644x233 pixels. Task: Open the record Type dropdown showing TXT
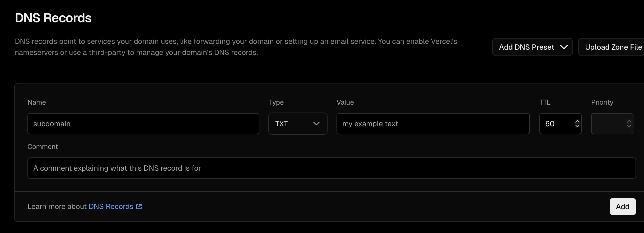[298, 123]
